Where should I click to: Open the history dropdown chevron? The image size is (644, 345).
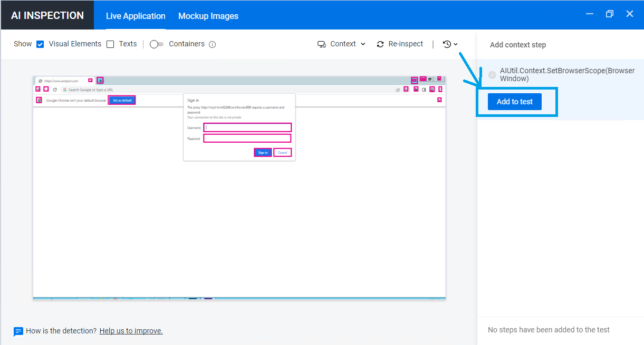(456, 44)
